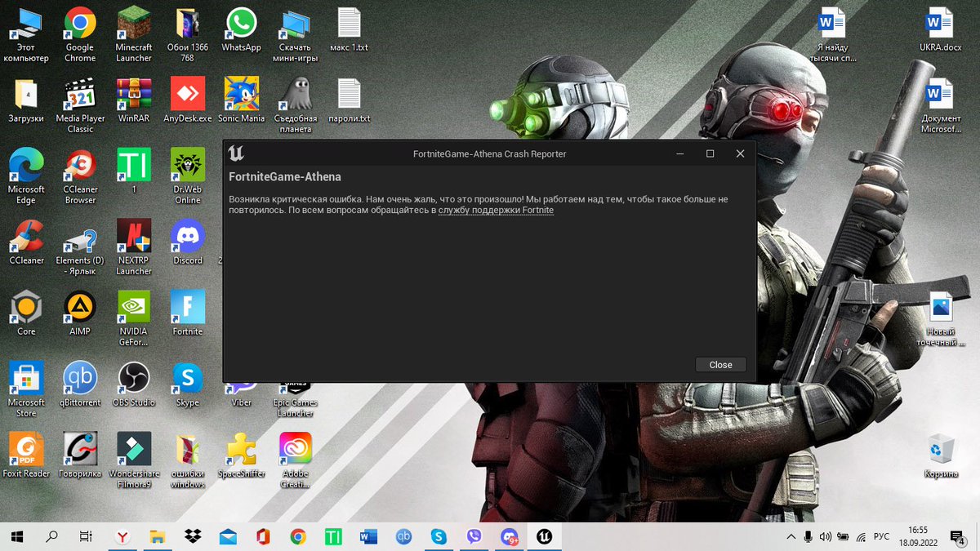Select CCleaner Browser desktop icon
This screenshot has height=551, width=980.
pyautogui.click(x=80, y=177)
